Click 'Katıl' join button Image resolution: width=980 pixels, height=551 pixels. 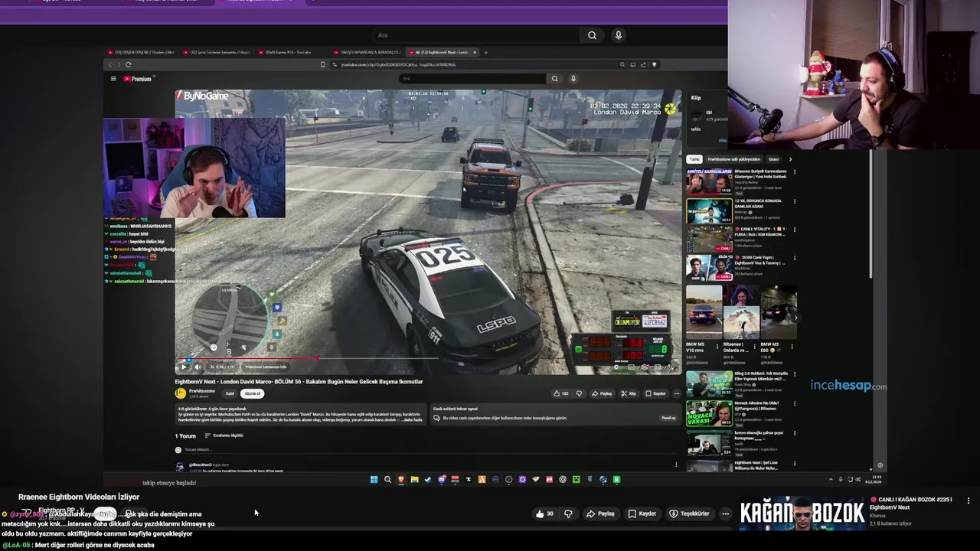[x=230, y=393]
